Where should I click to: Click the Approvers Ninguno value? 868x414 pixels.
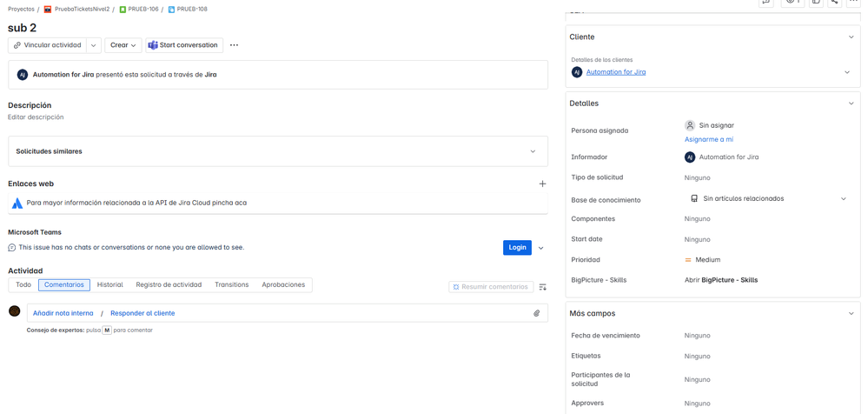pyautogui.click(x=698, y=404)
